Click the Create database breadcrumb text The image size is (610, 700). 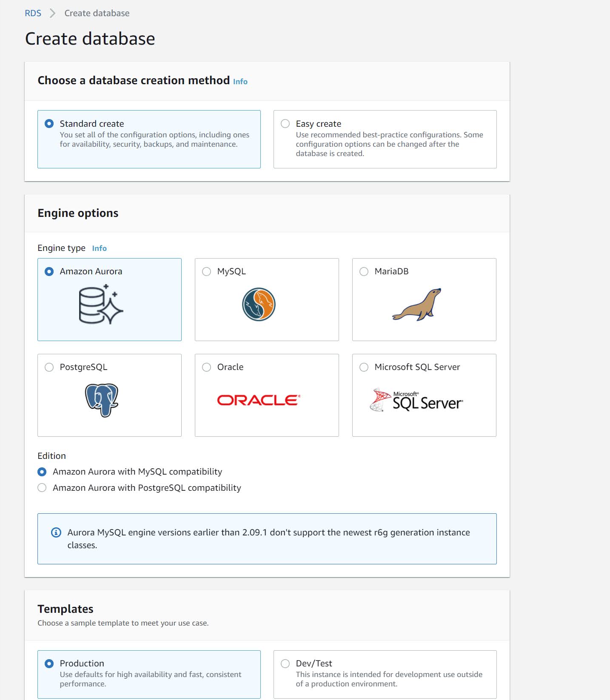click(x=97, y=13)
